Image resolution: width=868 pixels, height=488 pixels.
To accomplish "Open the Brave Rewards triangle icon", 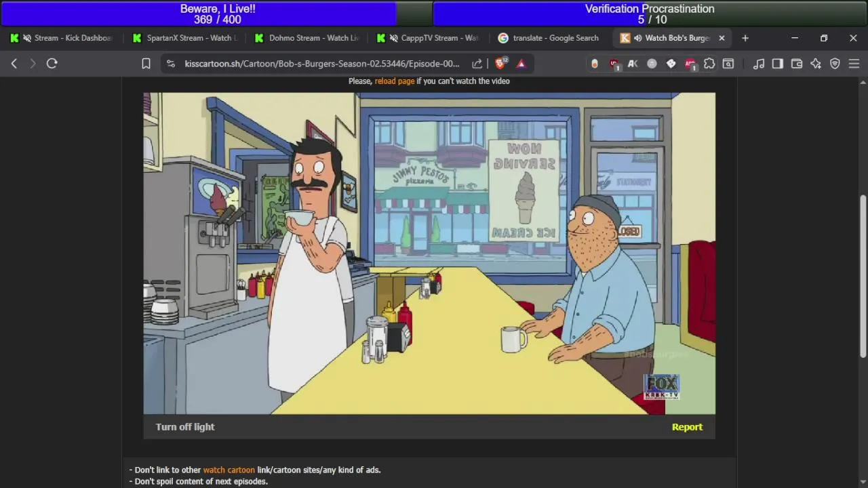I will pyautogui.click(x=521, y=64).
